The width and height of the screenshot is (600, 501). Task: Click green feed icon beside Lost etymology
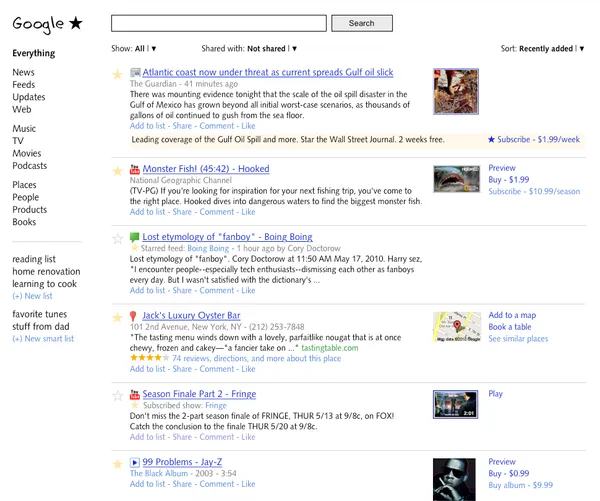coord(134,237)
